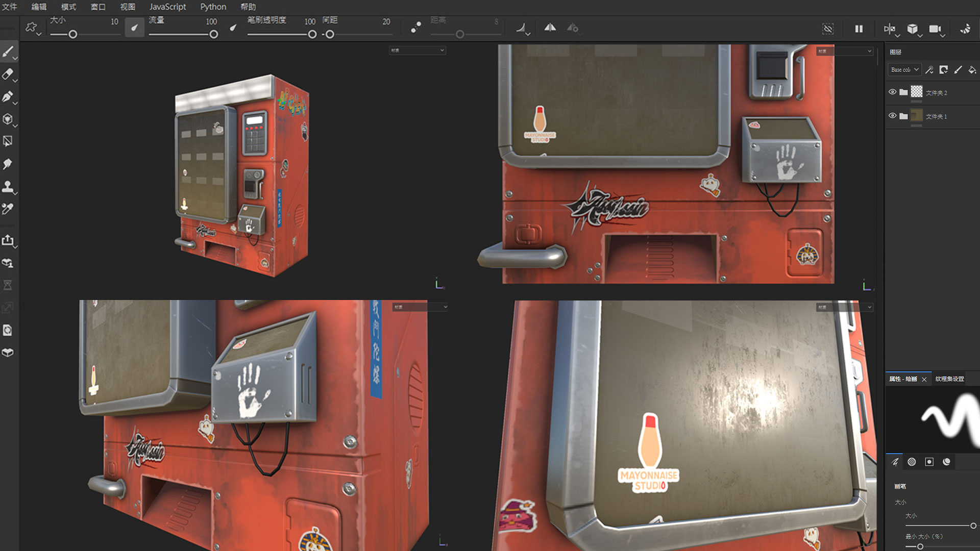Open the Base color channel dropdown
The width and height of the screenshot is (980, 551).
coord(905,70)
